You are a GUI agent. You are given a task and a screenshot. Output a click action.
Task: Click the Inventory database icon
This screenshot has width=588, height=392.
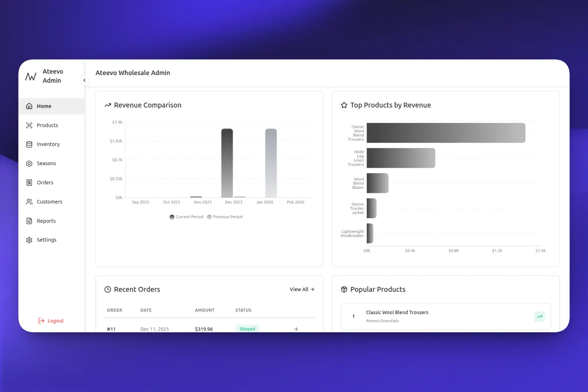pyautogui.click(x=29, y=144)
